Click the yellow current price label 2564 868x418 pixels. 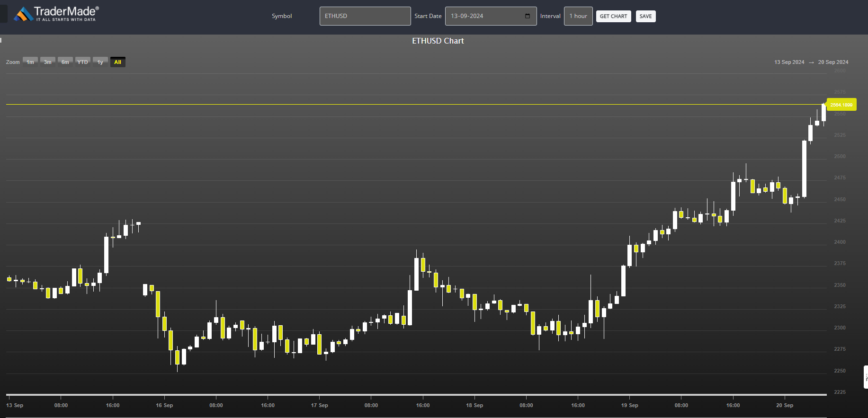(841, 105)
